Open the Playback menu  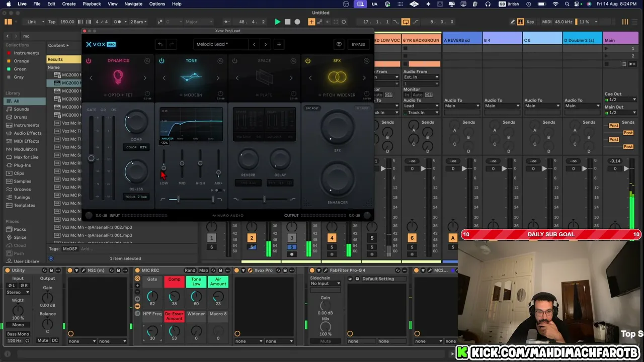[92, 4]
